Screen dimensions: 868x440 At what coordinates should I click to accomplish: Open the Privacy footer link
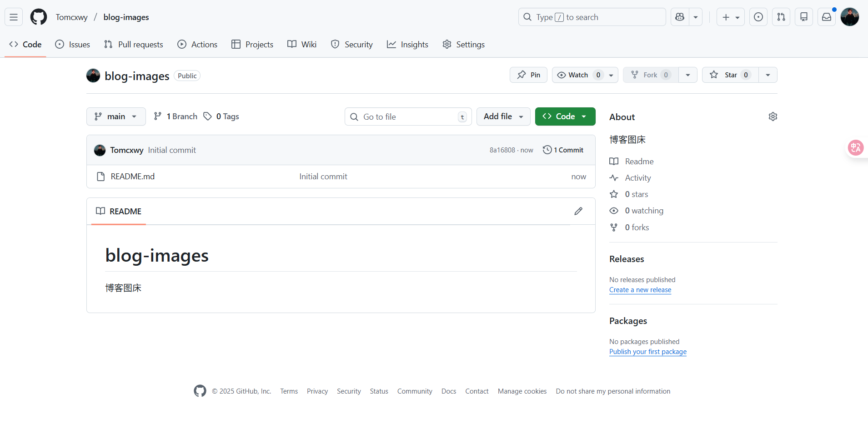tap(317, 391)
